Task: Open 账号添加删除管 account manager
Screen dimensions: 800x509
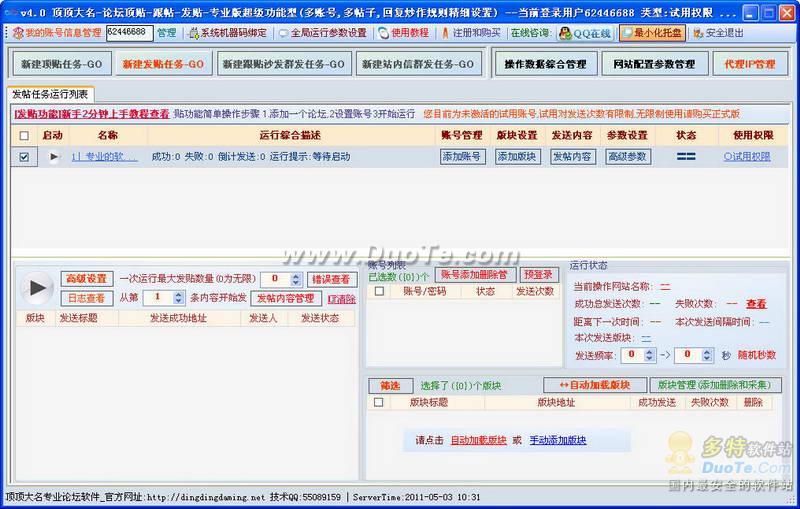Action: (x=475, y=275)
